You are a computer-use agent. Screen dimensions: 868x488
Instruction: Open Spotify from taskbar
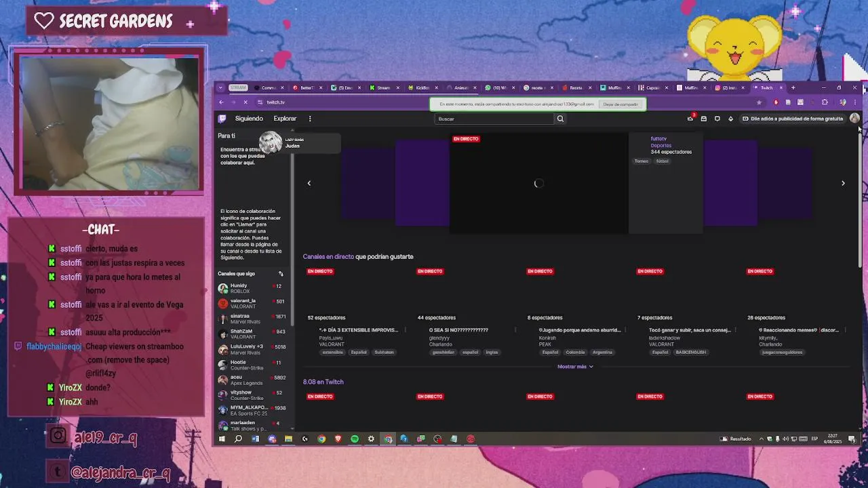click(x=355, y=439)
